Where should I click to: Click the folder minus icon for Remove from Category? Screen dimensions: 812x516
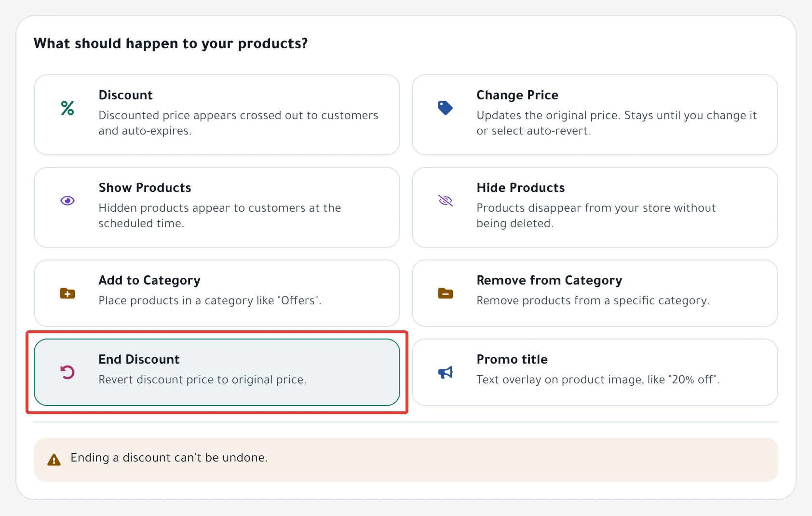446,293
